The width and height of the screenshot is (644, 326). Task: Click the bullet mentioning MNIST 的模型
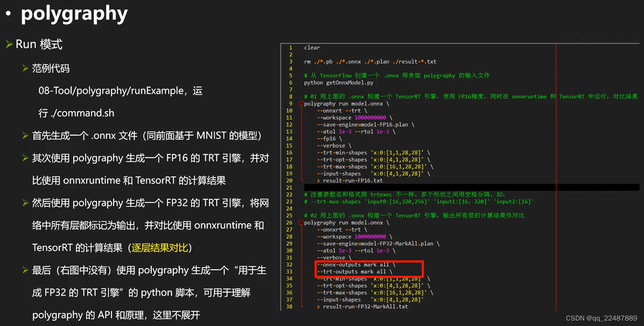(x=147, y=136)
